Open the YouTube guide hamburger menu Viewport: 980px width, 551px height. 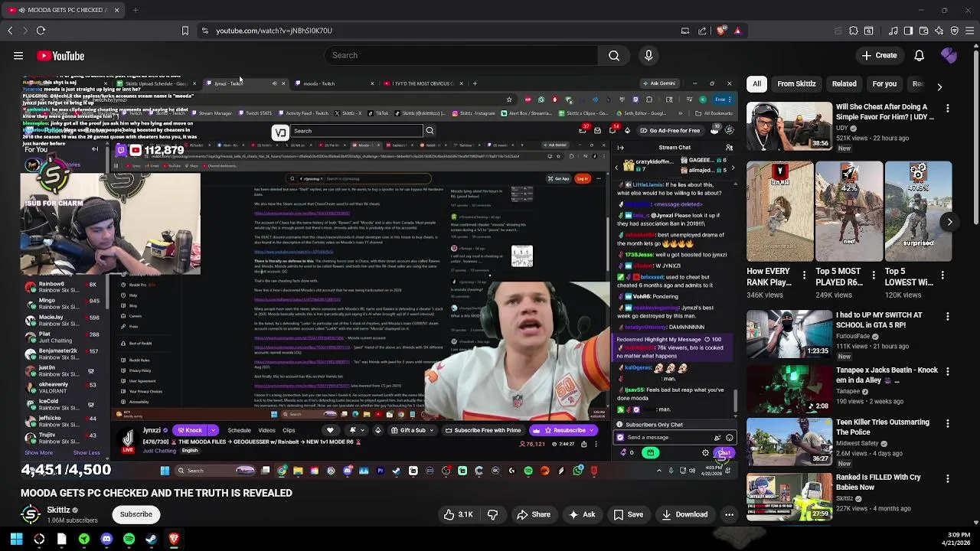click(18, 56)
